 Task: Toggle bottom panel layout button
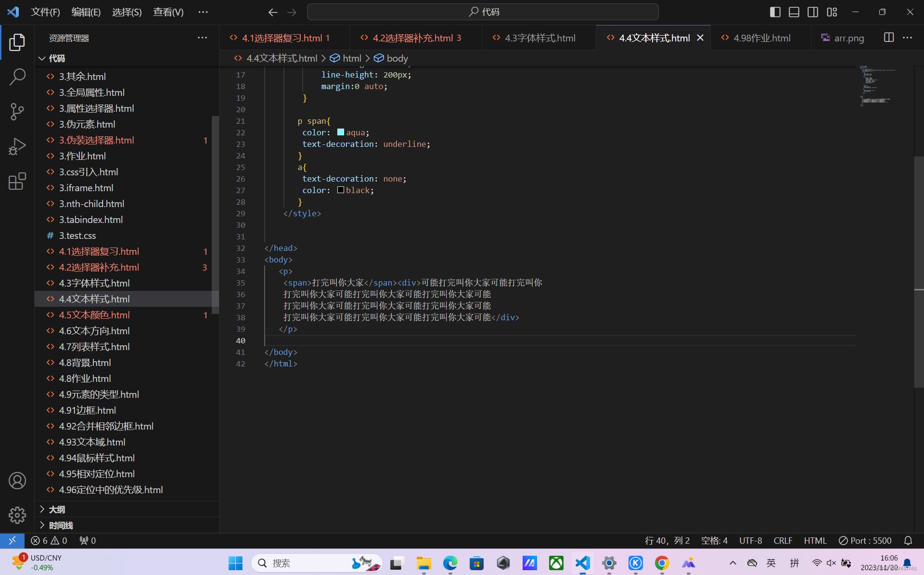point(794,12)
